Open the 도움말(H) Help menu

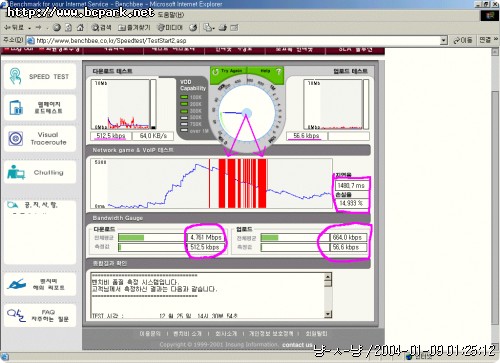(x=171, y=15)
